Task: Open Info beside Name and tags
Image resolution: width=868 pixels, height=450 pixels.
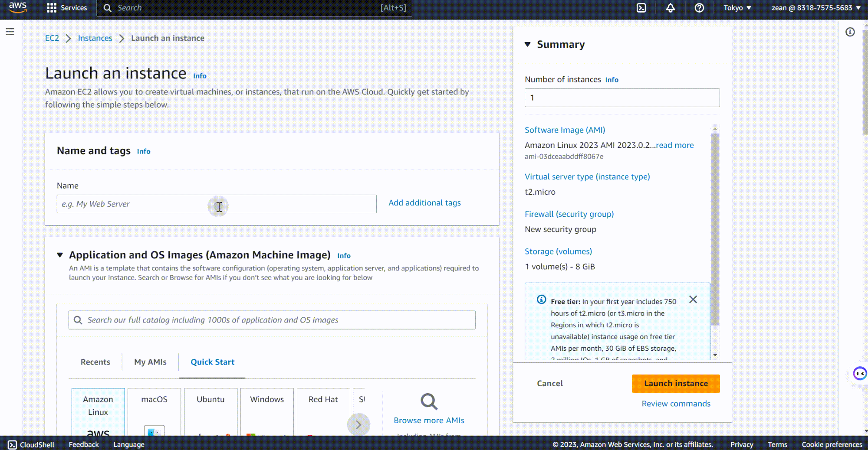Action: coord(144,151)
